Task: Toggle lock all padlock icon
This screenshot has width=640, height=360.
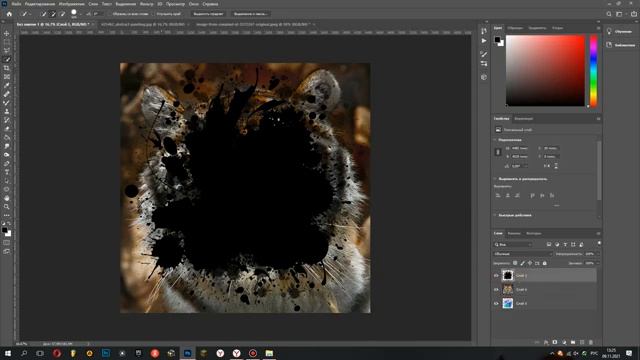Action: click(544, 263)
